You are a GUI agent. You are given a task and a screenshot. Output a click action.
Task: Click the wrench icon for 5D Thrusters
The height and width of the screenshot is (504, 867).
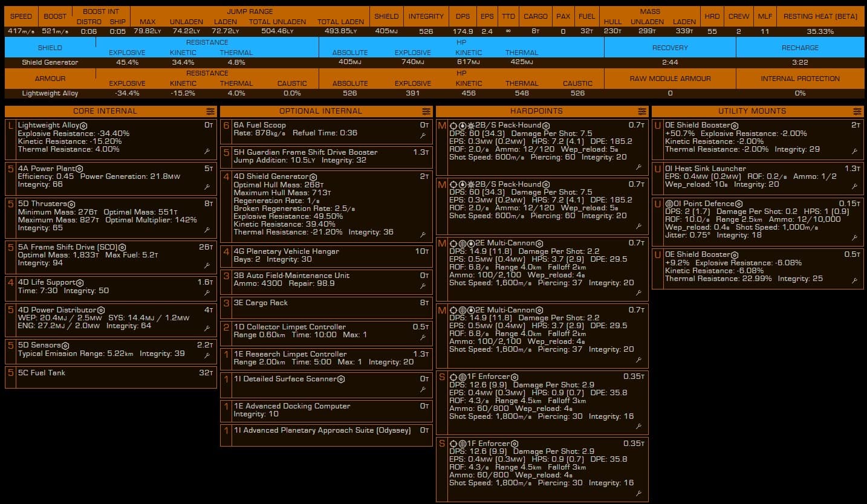(207, 230)
